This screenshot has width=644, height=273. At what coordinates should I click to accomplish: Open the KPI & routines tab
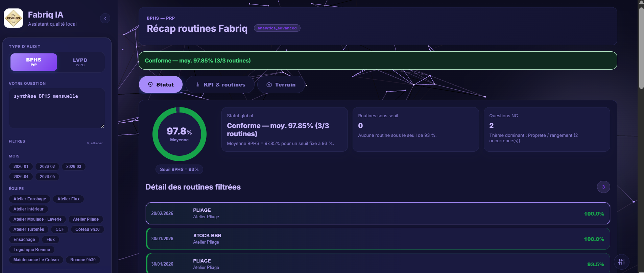pos(220,84)
